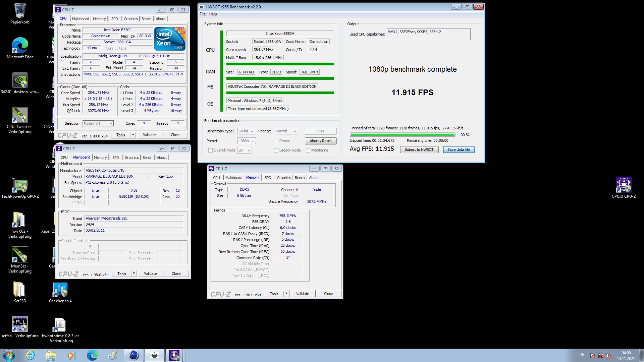644x362 pixels.
Task: Switch to Bench tab in CPU-Z CPU window
Action: (147, 19)
